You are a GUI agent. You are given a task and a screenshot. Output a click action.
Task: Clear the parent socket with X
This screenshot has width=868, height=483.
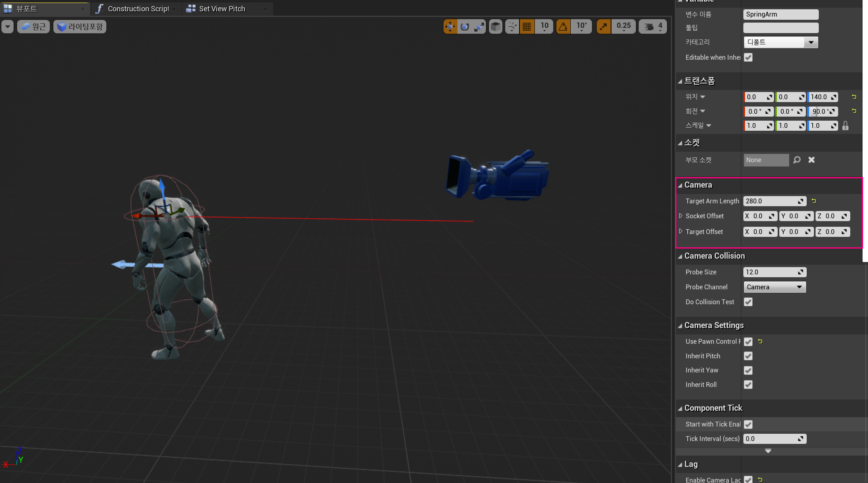(x=812, y=160)
